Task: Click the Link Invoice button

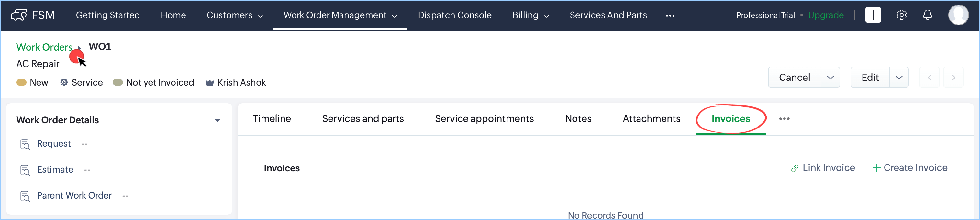Action: coord(823,168)
